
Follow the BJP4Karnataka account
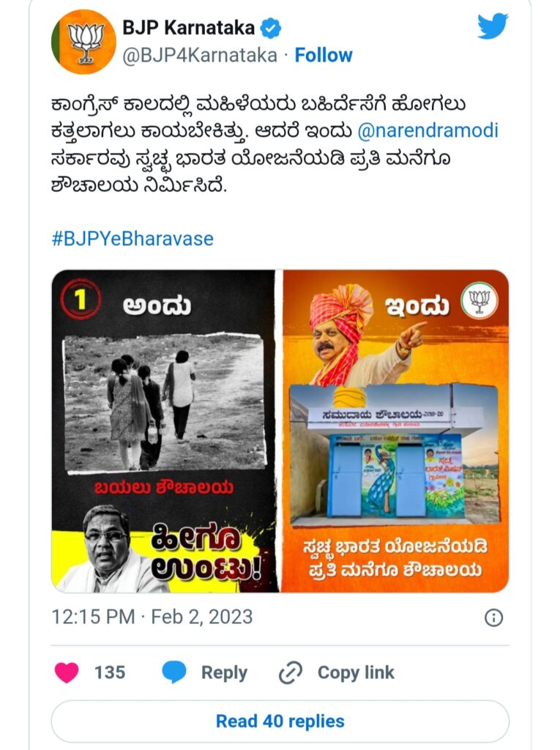[324, 55]
